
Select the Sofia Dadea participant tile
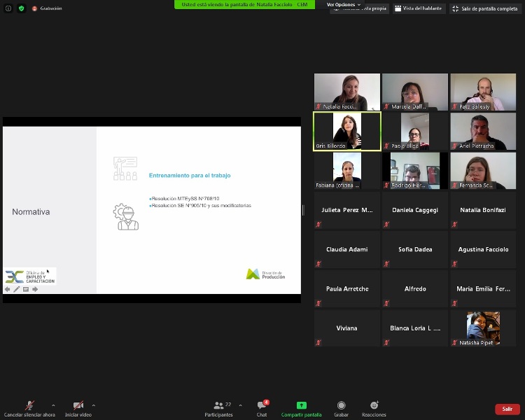[415, 250]
